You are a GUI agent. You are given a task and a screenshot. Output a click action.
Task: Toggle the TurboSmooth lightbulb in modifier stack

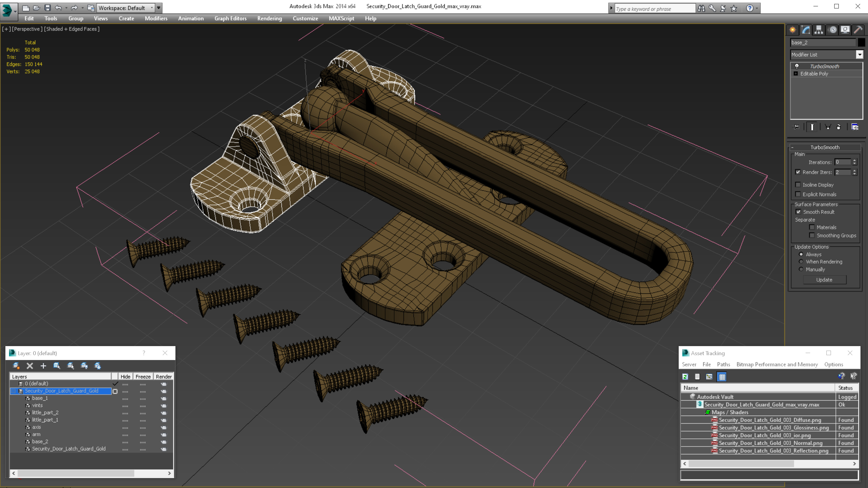797,66
